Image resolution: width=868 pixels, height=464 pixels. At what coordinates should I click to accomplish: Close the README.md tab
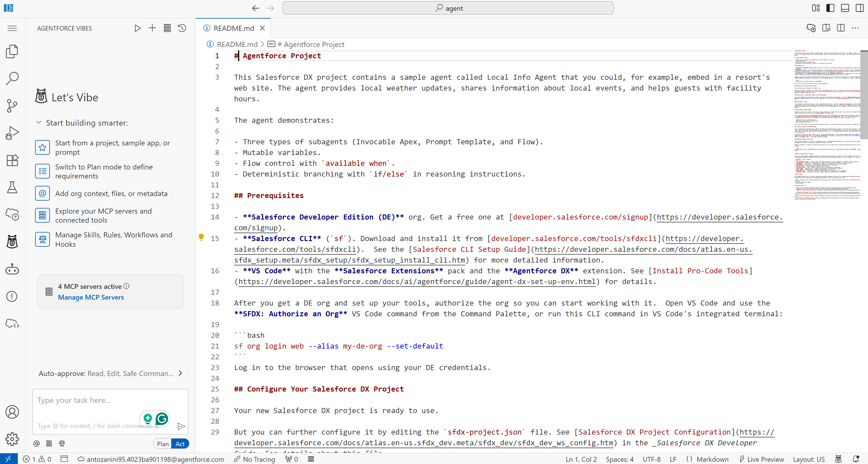(262, 28)
